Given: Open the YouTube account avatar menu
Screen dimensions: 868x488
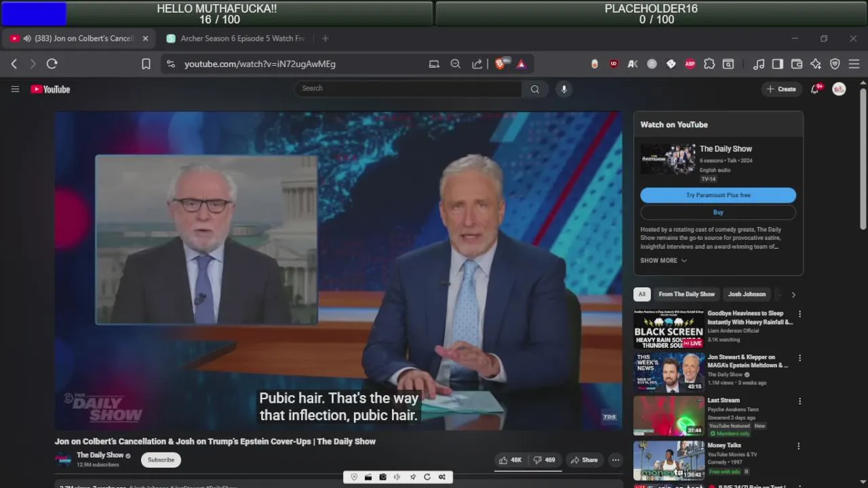Looking at the screenshot, I should [x=839, y=89].
